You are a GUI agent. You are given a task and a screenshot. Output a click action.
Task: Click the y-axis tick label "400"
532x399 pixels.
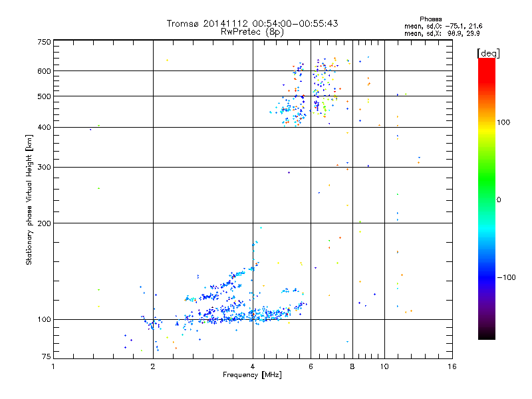[x=44, y=128]
